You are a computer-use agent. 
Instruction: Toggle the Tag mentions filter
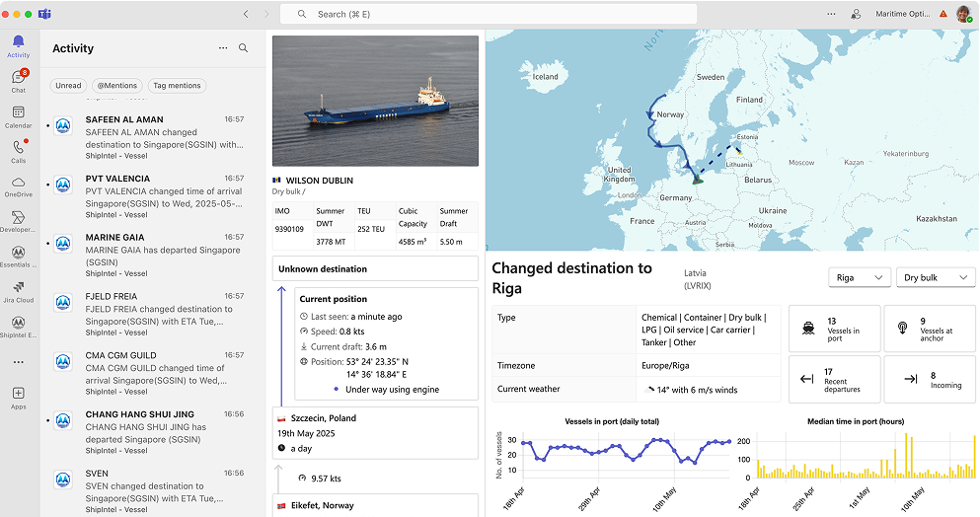point(177,86)
